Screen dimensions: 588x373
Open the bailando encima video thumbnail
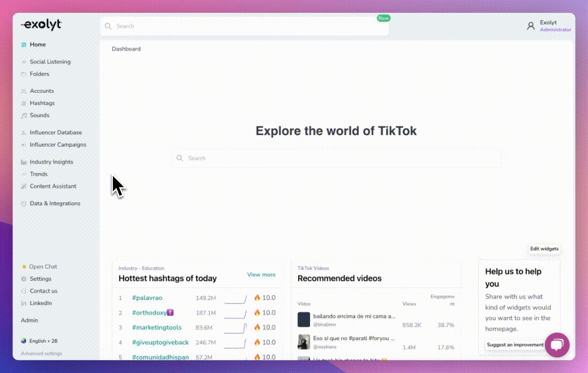(304, 320)
